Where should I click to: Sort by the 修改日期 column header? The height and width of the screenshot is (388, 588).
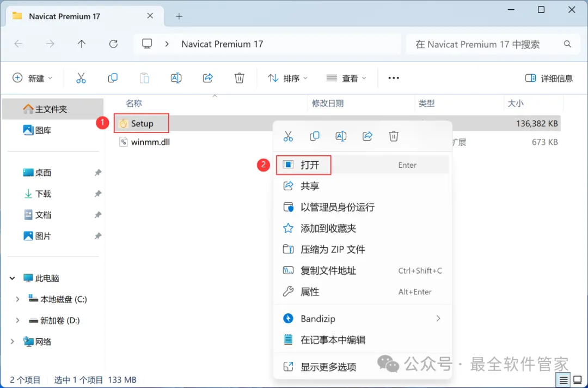pos(328,103)
